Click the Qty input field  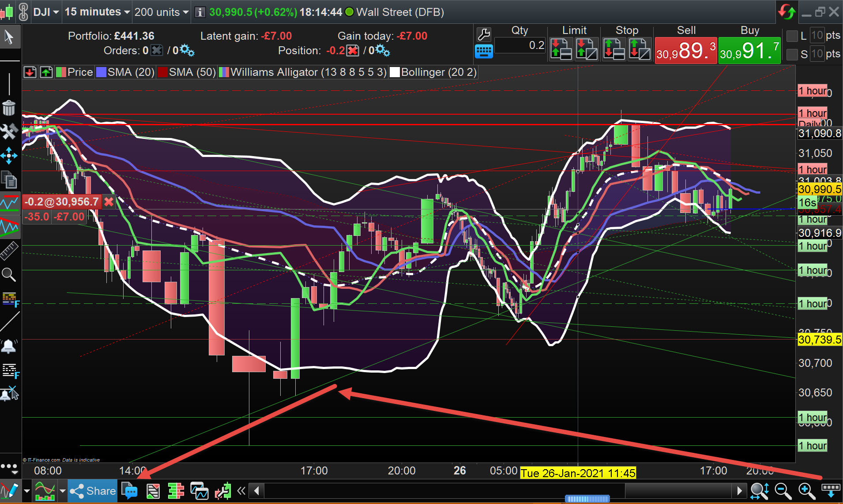tap(520, 45)
